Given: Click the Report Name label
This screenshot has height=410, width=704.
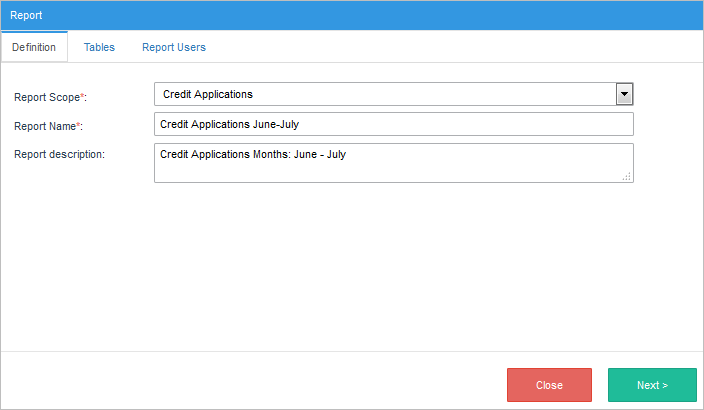Looking at the screenshot, I should 48,126.
